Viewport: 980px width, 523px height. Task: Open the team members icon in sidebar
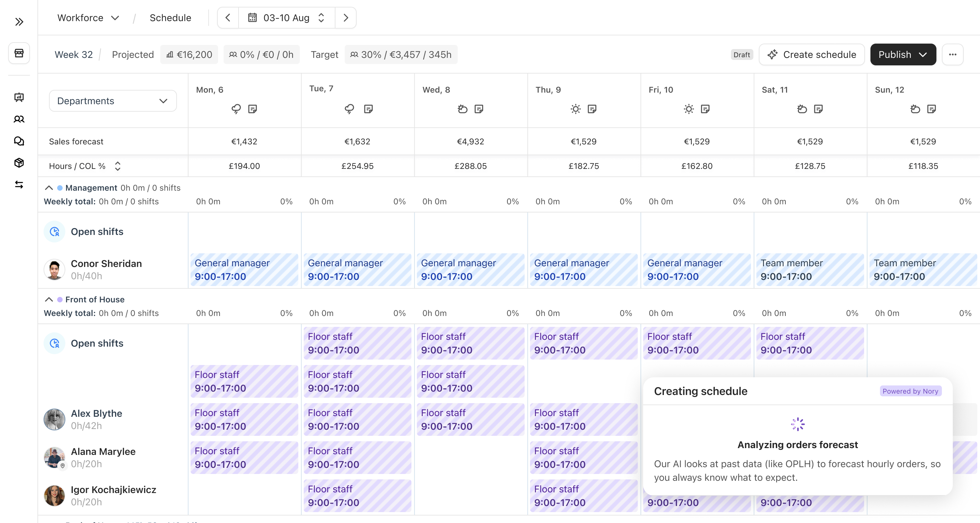[x=19, y=119]
